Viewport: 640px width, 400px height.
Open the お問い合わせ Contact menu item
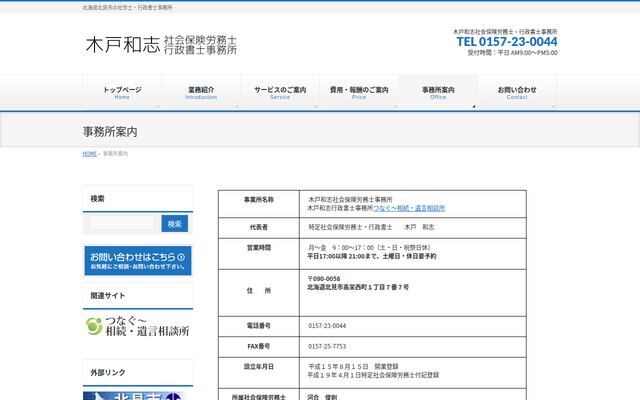(x=517, y=93)
